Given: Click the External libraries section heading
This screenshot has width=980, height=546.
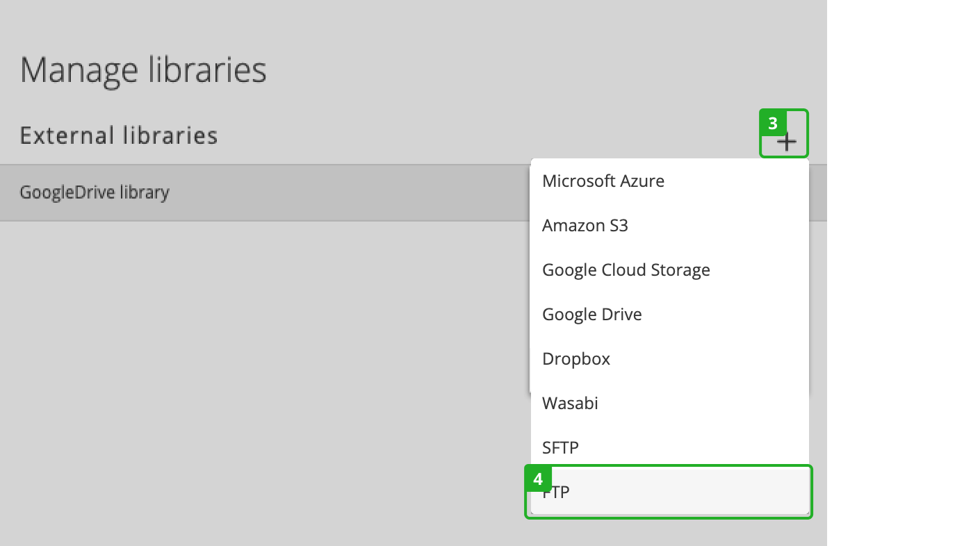Looking at the screenshot, I should [119, 135].
